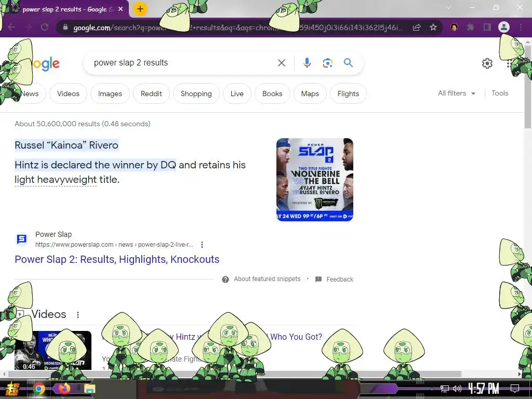Filter results by Images
The width and height of the screenshot is (532, 399).
pyautogui.click(x=110, y=94)
